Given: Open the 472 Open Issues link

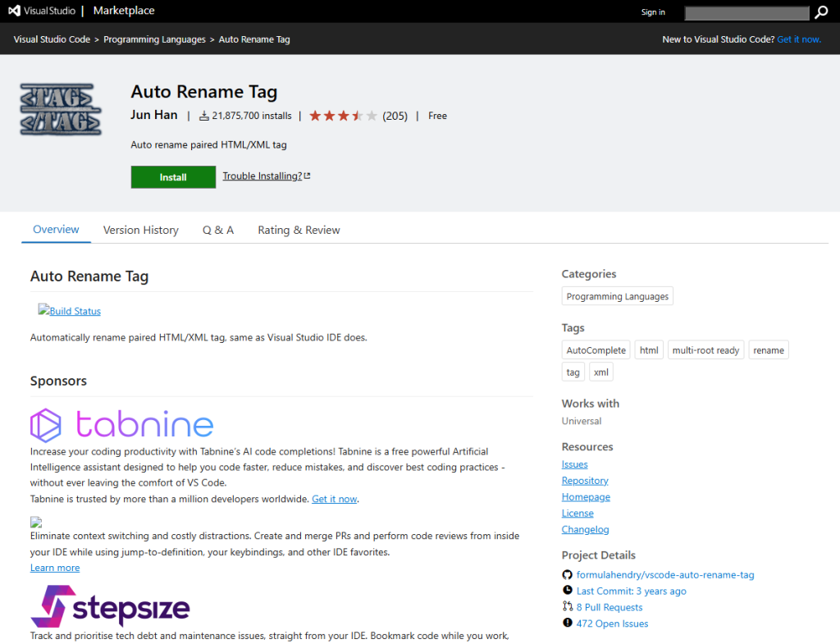Looking at the screenshot, I should 612,623.
